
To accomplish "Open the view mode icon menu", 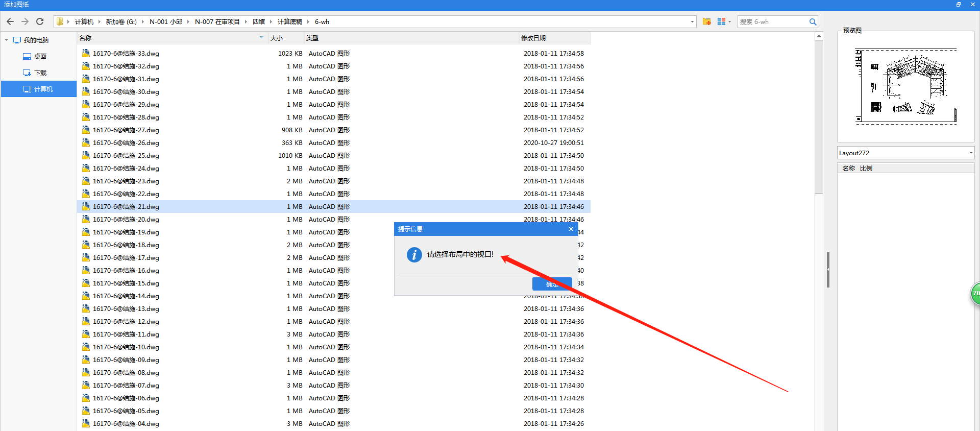I will click(x=724, y=21).
